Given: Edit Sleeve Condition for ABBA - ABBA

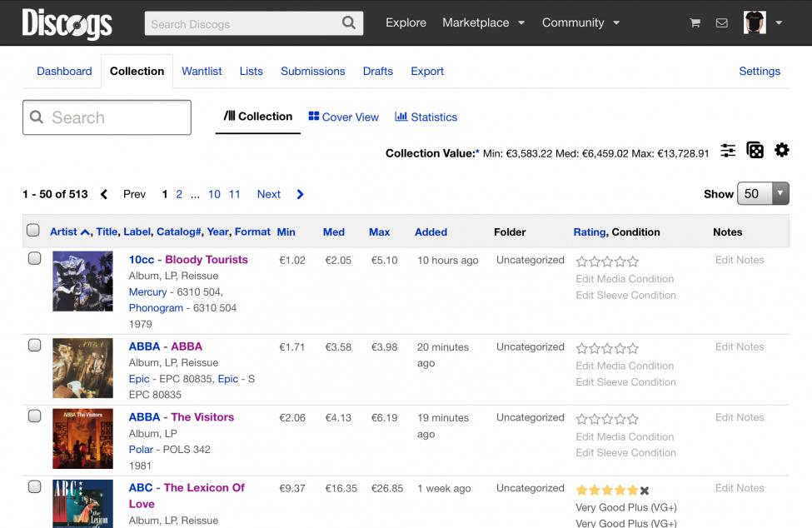Looking at the screenshot, I should [x=625, y=382].
